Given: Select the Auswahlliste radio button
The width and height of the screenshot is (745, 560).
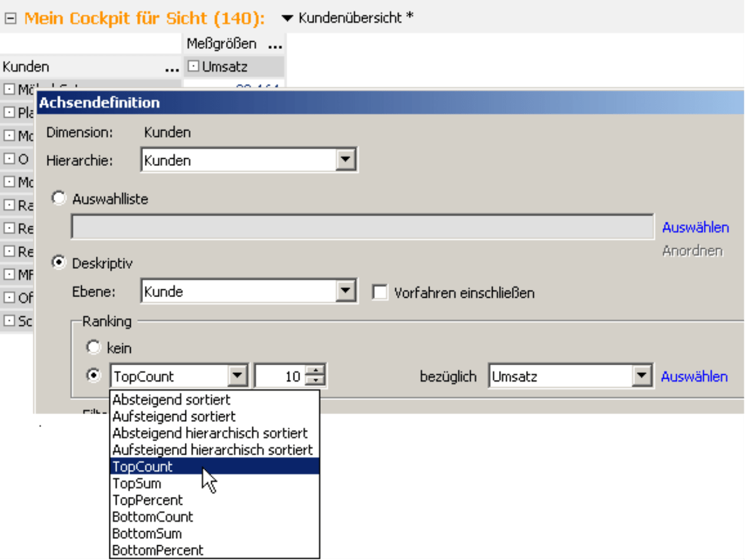Looking at the screenshot, I should (x=59, y=199).
